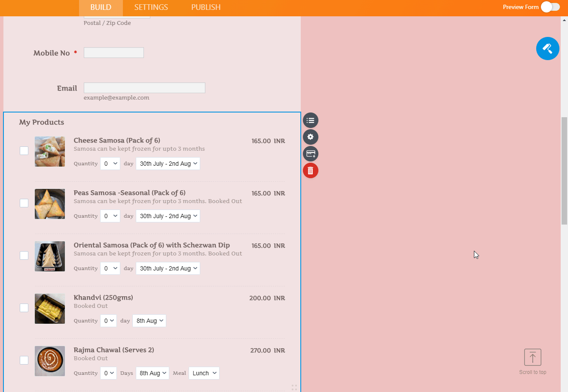Screen dimensions: 568x392
Task: Switch to the SETTINGS tab
Action: (x=151, y=7)
